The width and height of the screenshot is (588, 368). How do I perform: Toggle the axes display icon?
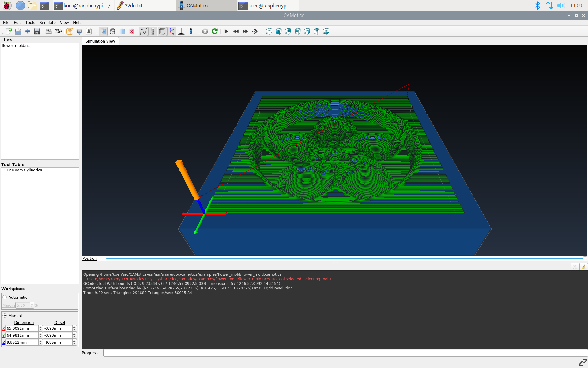tap(172, 31)
